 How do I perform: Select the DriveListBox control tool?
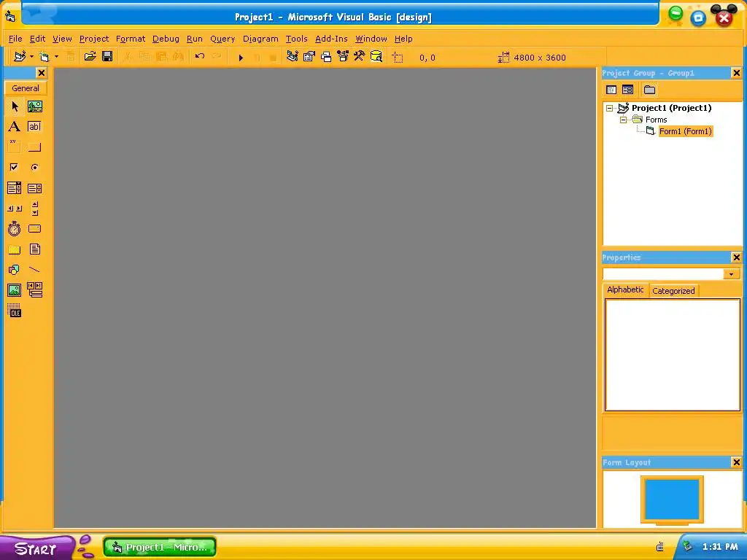tap(34, 229)
